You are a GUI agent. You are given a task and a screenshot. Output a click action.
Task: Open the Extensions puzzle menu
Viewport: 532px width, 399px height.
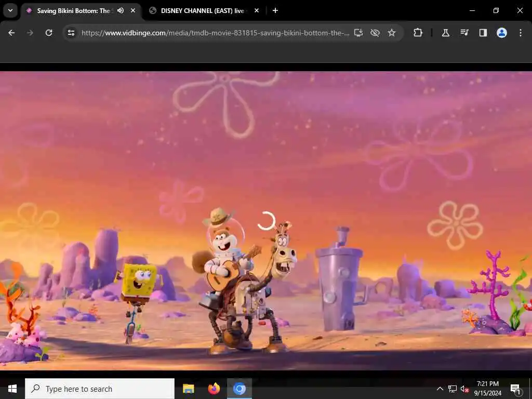click(x=418, y=33)
